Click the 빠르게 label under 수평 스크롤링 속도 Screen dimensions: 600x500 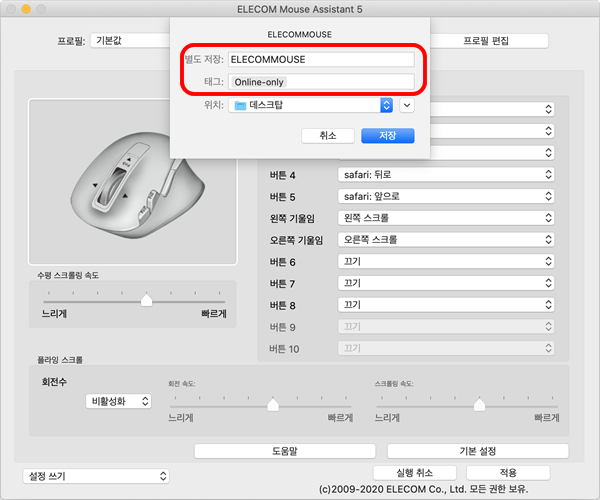[214, 314]
